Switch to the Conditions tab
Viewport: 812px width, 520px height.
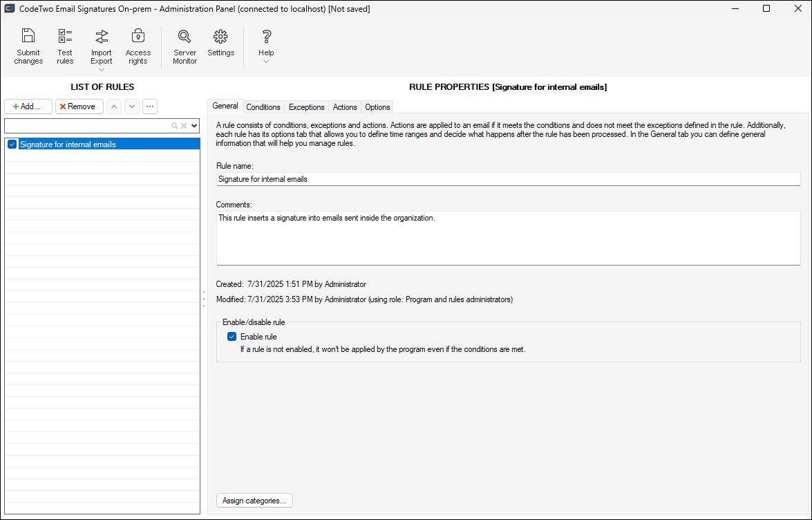click(263, 107)
